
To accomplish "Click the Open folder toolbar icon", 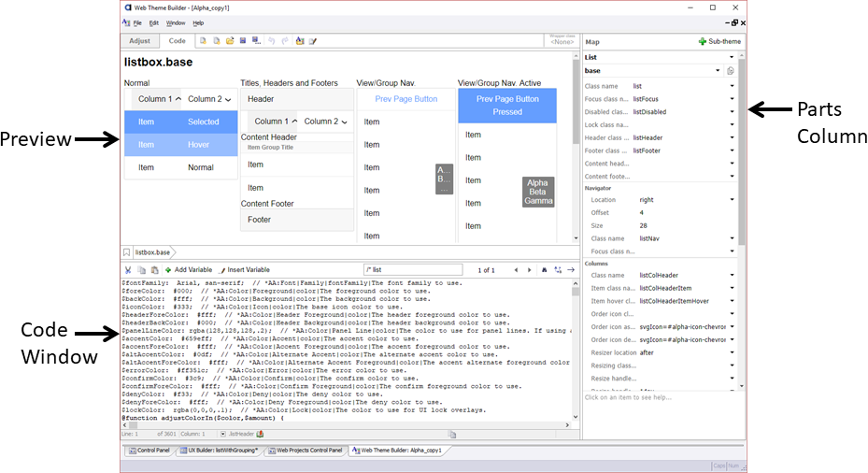I will tap(230, 41).
